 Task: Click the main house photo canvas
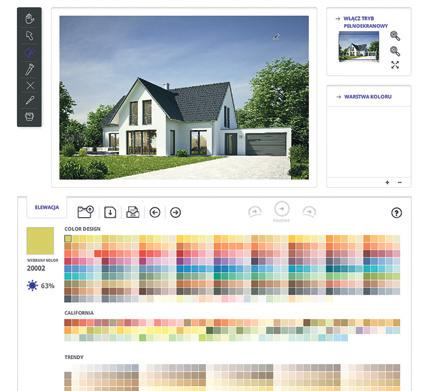pos(184,98)
